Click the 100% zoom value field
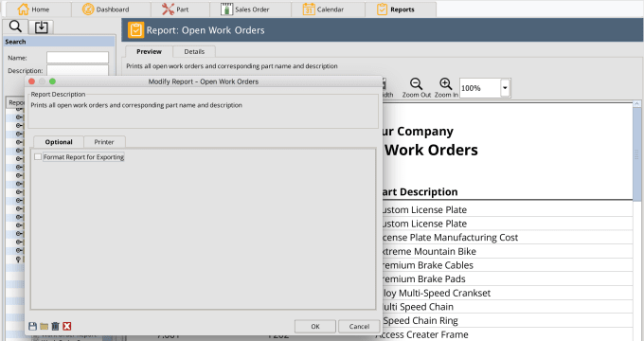The height and width of the screenshot is (341, 644). 480,88
